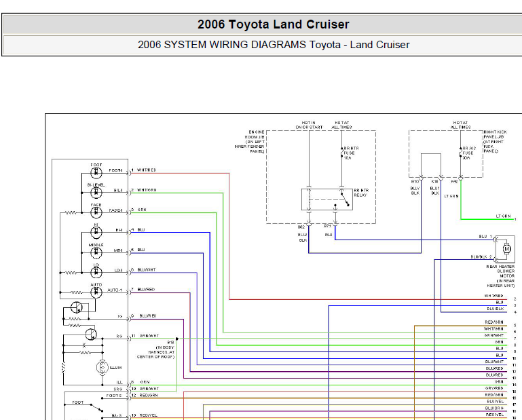The width and height of the screenshot is (522, 420).
Task: Click the "RR HTR FUSE 10A" label
Action: pos(351,153)
